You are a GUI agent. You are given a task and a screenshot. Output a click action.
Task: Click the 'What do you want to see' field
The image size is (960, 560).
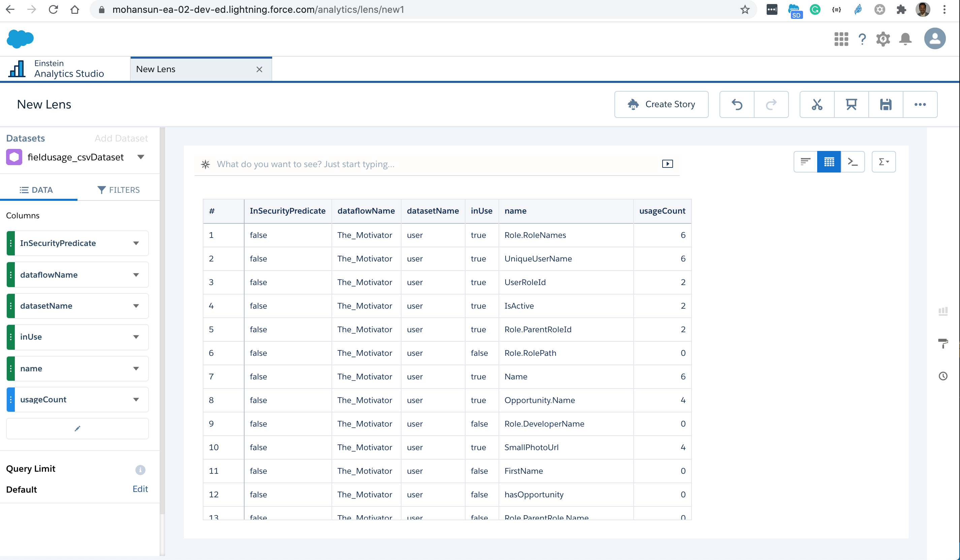point(434,164)
